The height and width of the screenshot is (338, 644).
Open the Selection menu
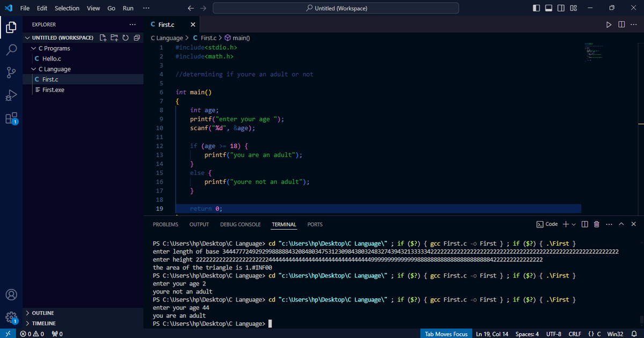pyautogui.click(x=67, y=9)
